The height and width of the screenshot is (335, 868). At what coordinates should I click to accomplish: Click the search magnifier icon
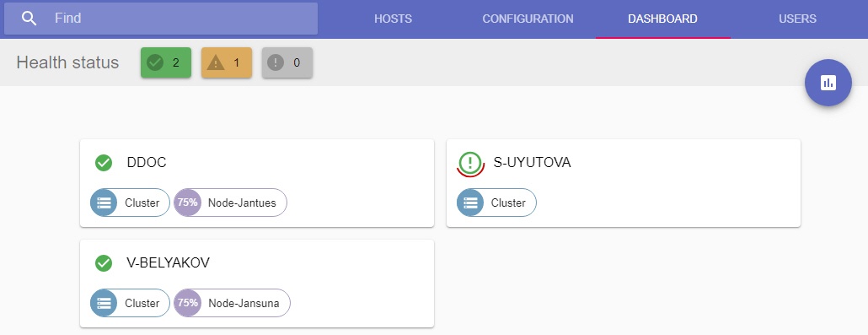coord(29,19)
